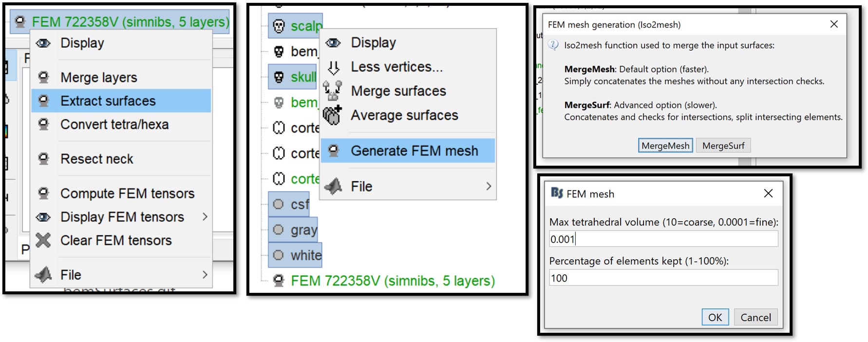Click Percentage of elements kept field
868x342 pixels.
pyautogui.click(x=663, y=278)
